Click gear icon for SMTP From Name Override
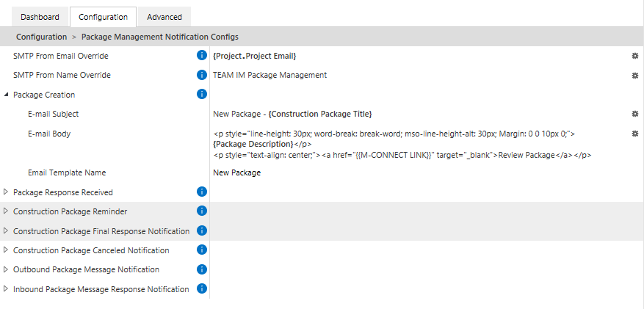Viewport: 644px width, 309px height. tap(635, 75)
